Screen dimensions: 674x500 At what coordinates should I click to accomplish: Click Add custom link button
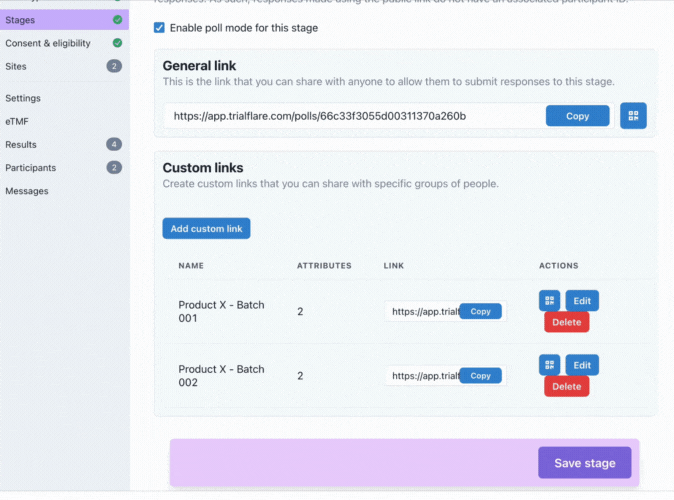[x=206, y=229]
